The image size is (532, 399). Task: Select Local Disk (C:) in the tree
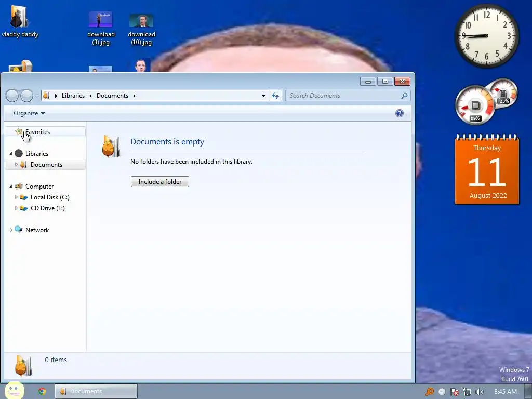coord(50,197)
